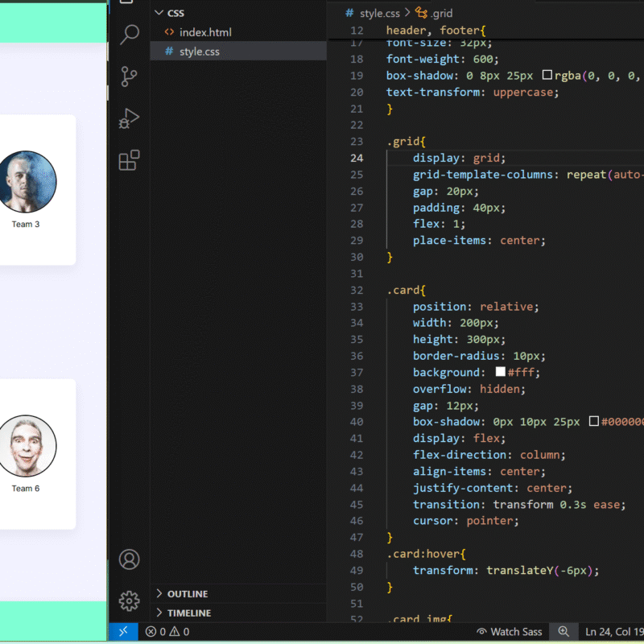Click the Team 3 profile picture
This screenshot has height=644, width=644.
pos(27,180)
